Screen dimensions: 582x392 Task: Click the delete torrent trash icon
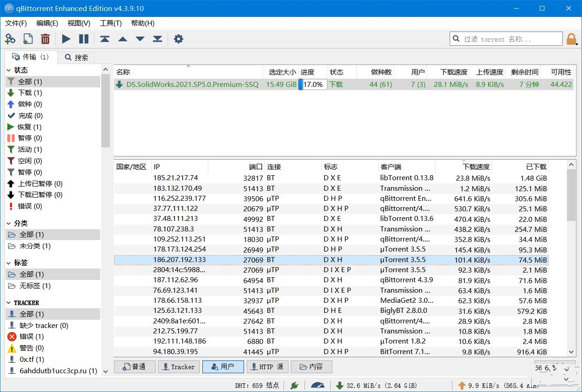click(45, 39)
